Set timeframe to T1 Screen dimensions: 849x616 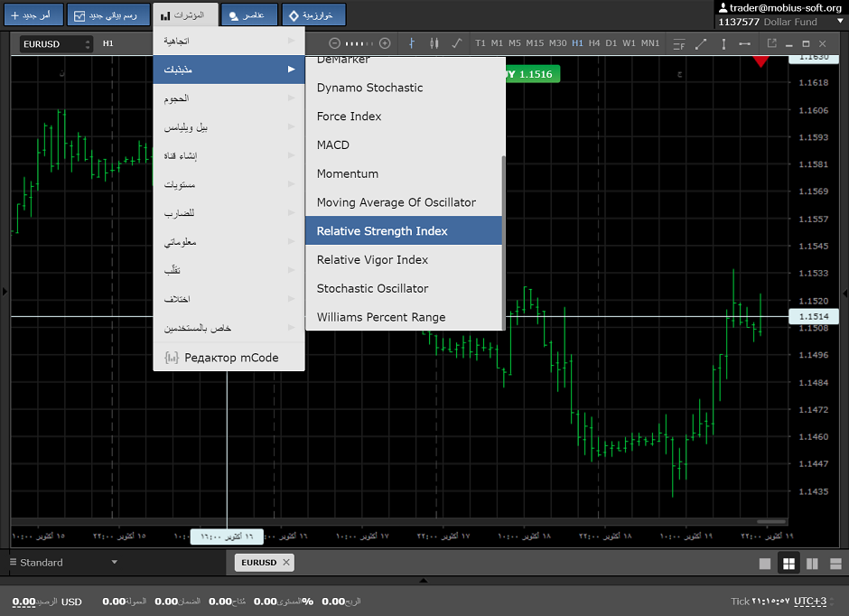click(x=480, y=43)
